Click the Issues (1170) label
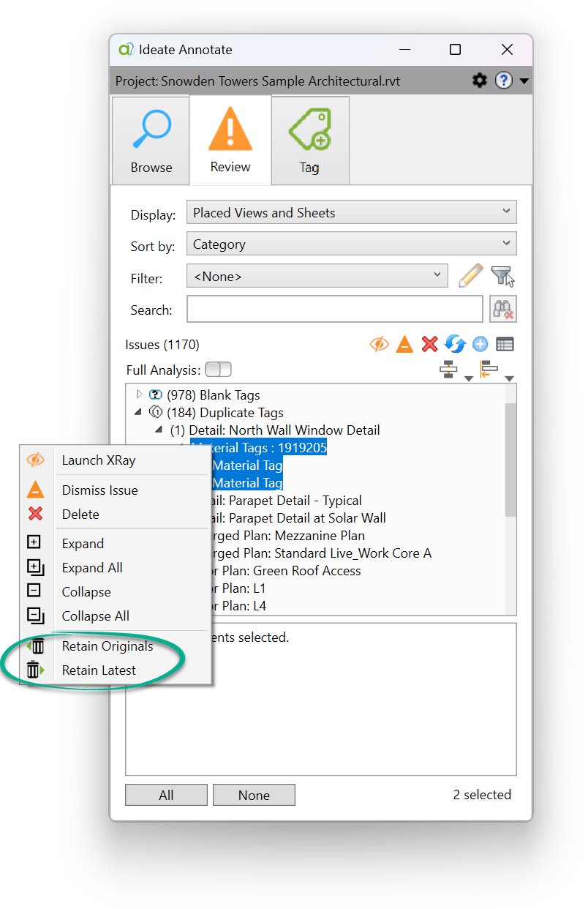Image resolution: width=588 pixels, height=909 pixels. (x=162, y=344)
